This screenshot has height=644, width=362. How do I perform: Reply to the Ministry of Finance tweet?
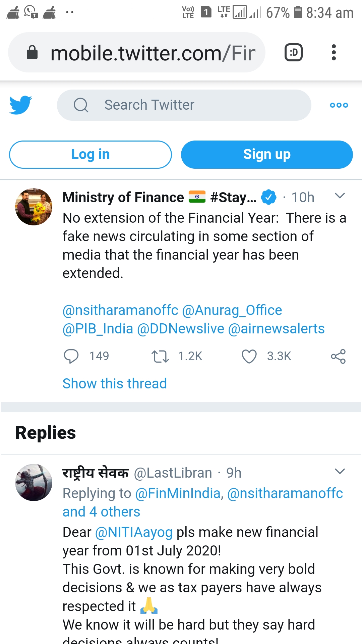pyautogui.click(x=71, y=356)
